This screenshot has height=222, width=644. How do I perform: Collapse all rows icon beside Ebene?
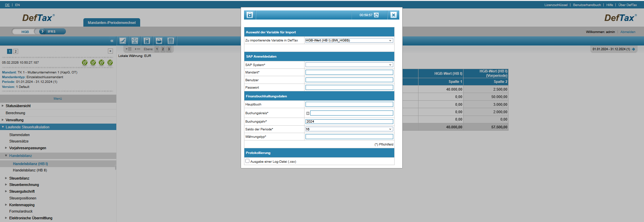tap(137, 49)
